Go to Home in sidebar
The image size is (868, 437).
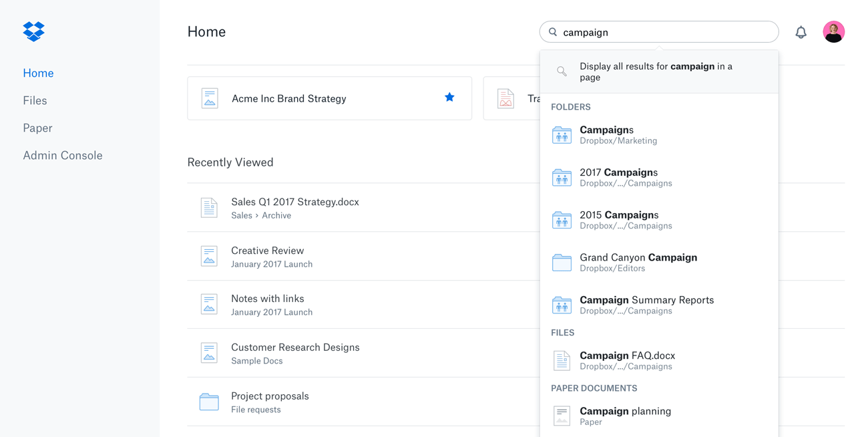point(38,73)
